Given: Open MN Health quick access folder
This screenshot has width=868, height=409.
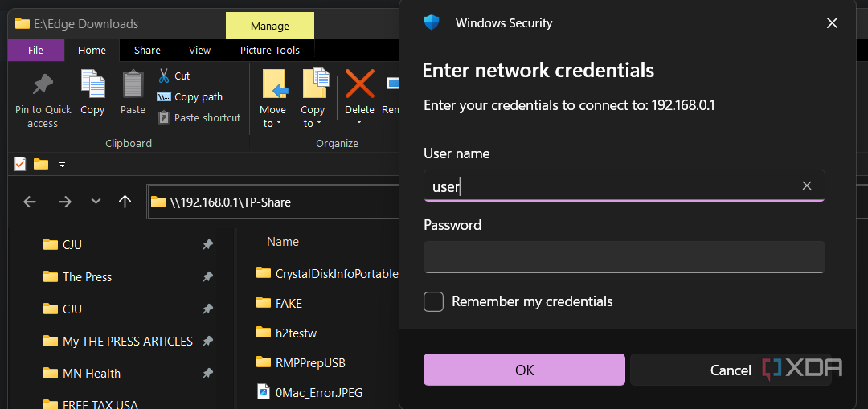Looking at the screenshot, I should 92,374.
